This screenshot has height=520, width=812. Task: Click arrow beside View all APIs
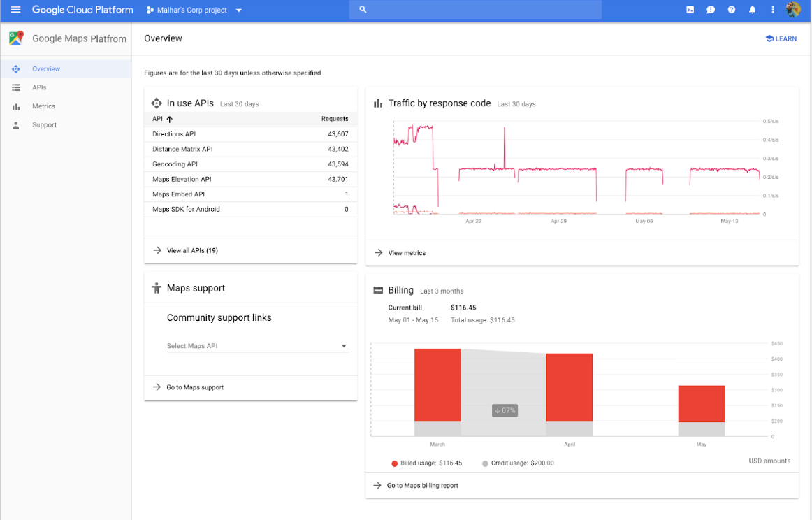tap(157, 250)
